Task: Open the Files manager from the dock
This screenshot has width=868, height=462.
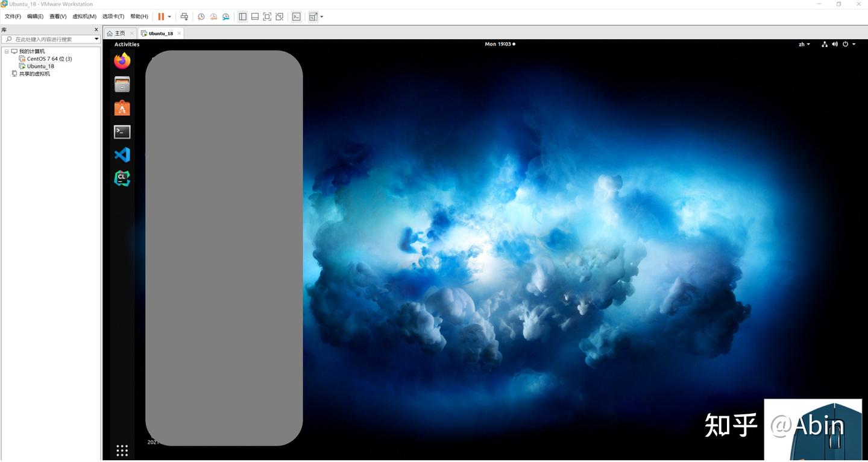Action: 122,84
